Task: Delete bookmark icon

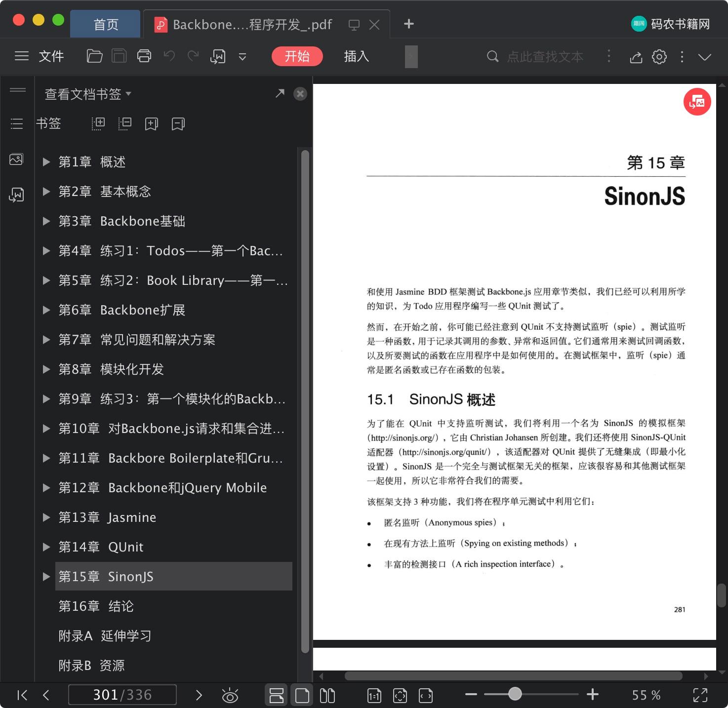Action: point(178,123)
